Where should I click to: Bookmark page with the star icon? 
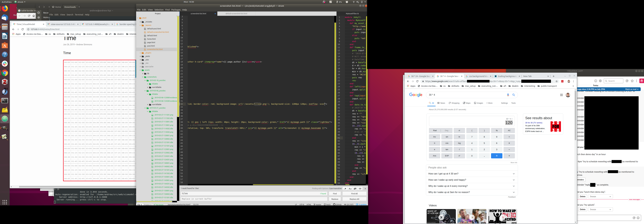pos(556,81)
